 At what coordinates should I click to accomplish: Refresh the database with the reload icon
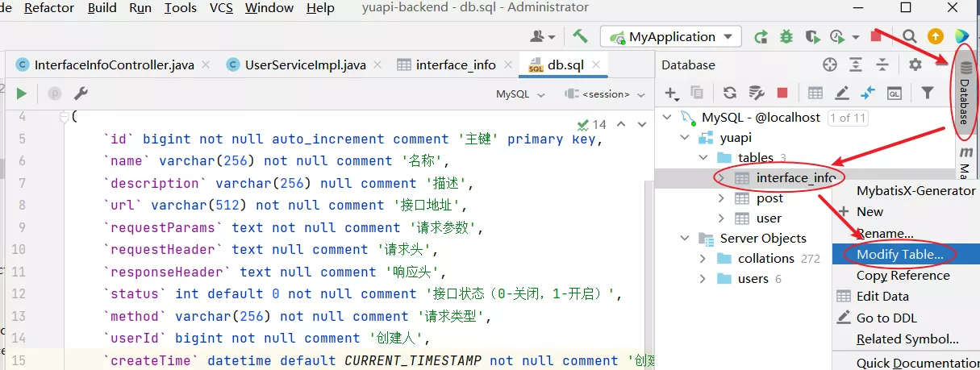pyautogui.click(x=730, y=93)
